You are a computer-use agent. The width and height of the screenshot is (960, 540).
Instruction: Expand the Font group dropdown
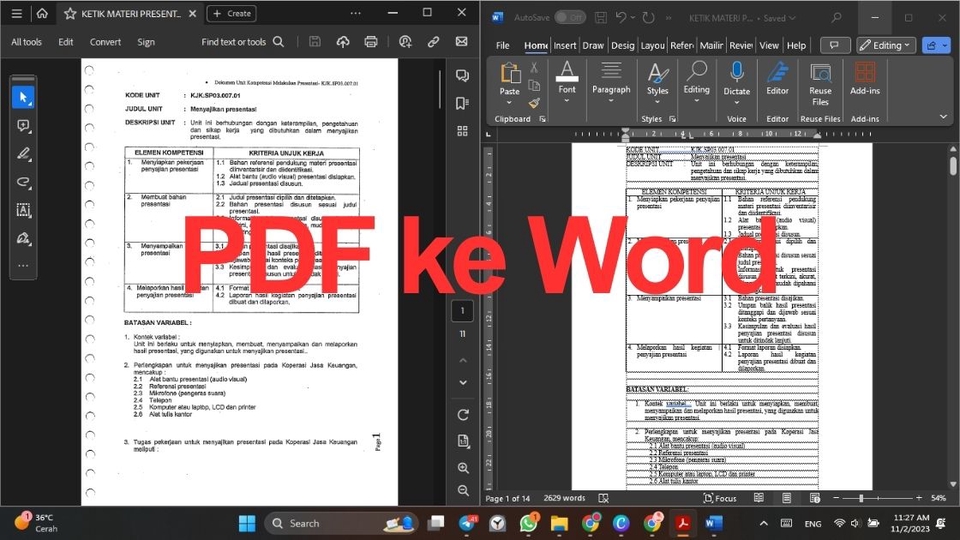[x=567, y=101]
